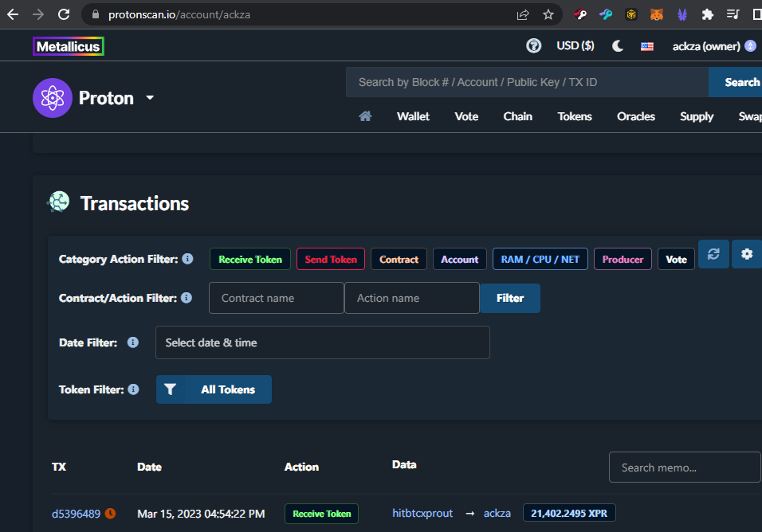
Task: Open the Wallet menu item
Action: point(413,116)
